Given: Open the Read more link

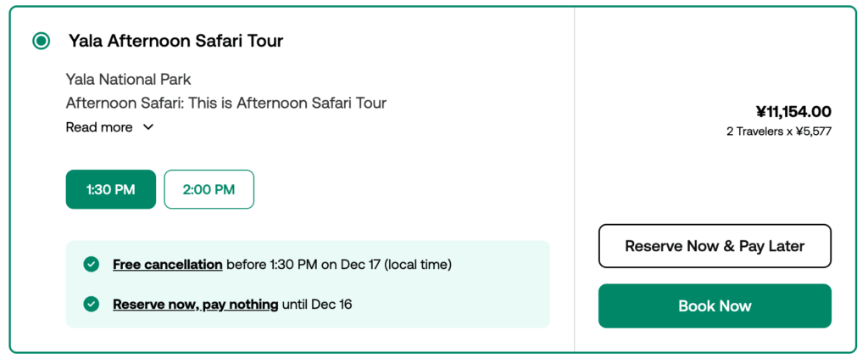Looking at the screenshot, I should (x=99, y=127).
